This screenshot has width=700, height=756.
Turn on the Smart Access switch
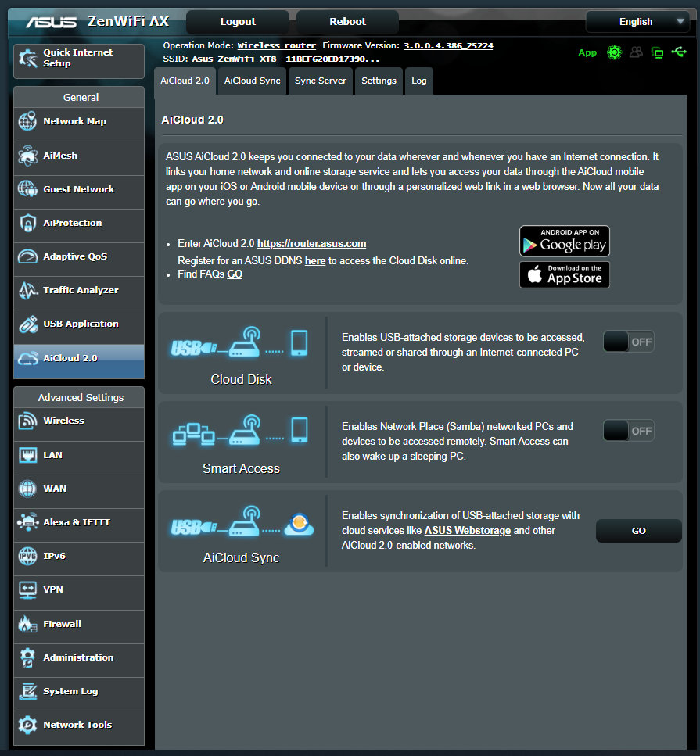(629, 431)
